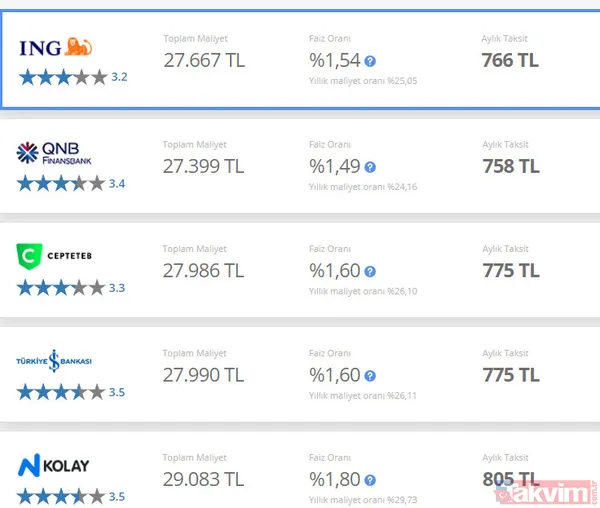Click the ING bank logo
The image size is (600, 508).
pos(56,47)
